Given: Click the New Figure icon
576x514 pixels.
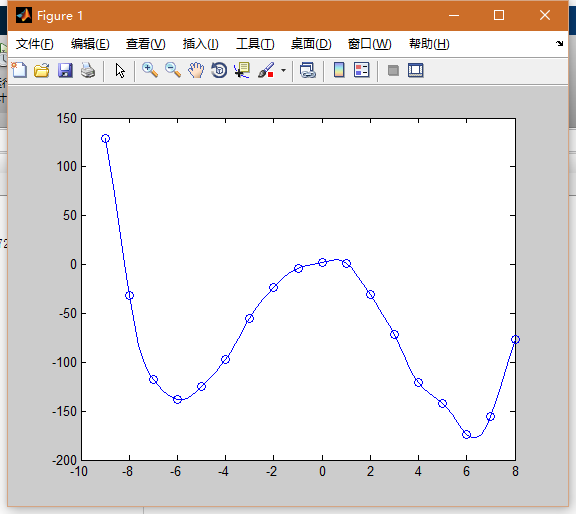Looking at the screenshot, I should [19, 70].
